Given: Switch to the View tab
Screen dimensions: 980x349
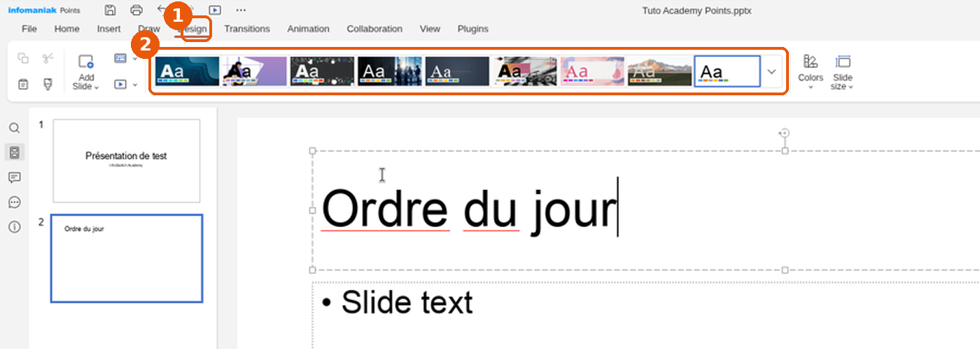Looking at the screenshot, I should pyautogui.click(x=430, y=29).
